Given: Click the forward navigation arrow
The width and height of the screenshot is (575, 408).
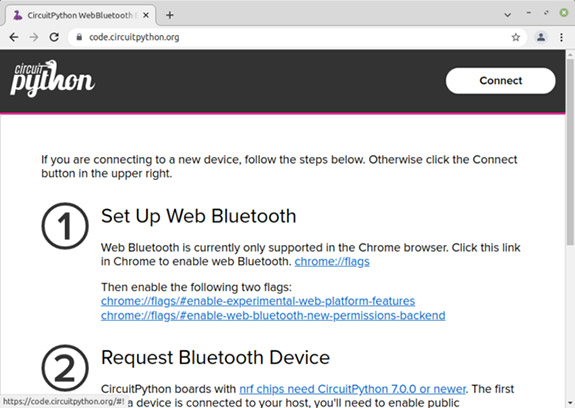Looking at the screenshot, I should [x=34, y=37].
